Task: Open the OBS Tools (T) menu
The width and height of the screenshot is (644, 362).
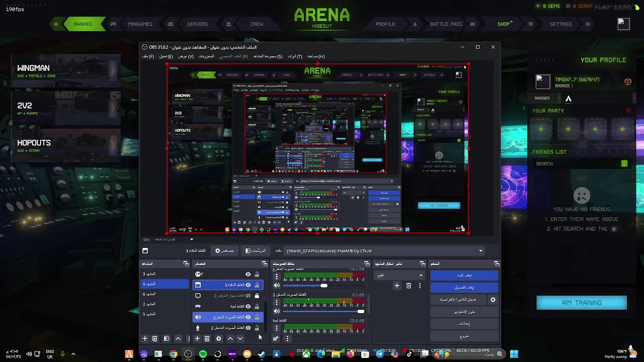Action: pos(295,56)
